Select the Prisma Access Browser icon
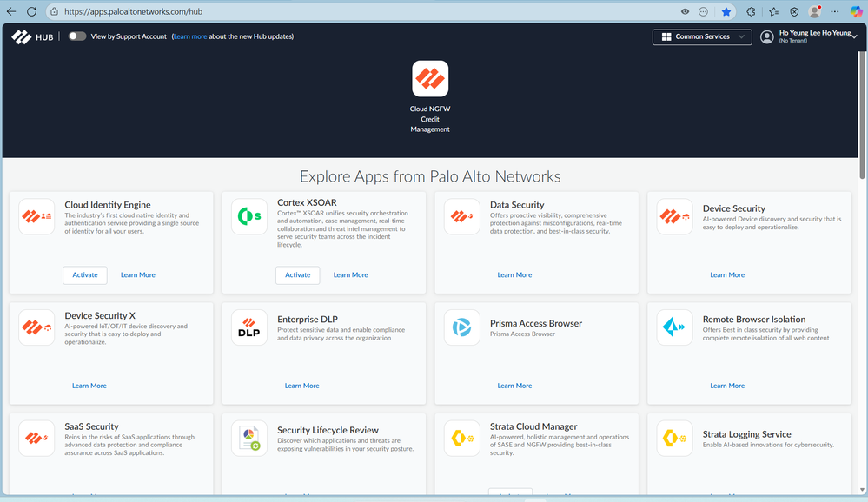Viewport: 868px width, 502px height. point(461,327)
